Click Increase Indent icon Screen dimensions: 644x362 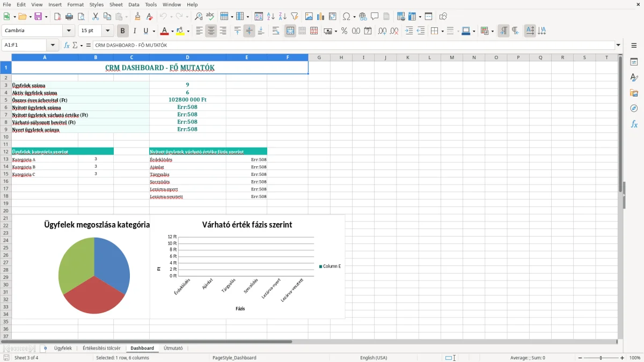click(409, 31)
